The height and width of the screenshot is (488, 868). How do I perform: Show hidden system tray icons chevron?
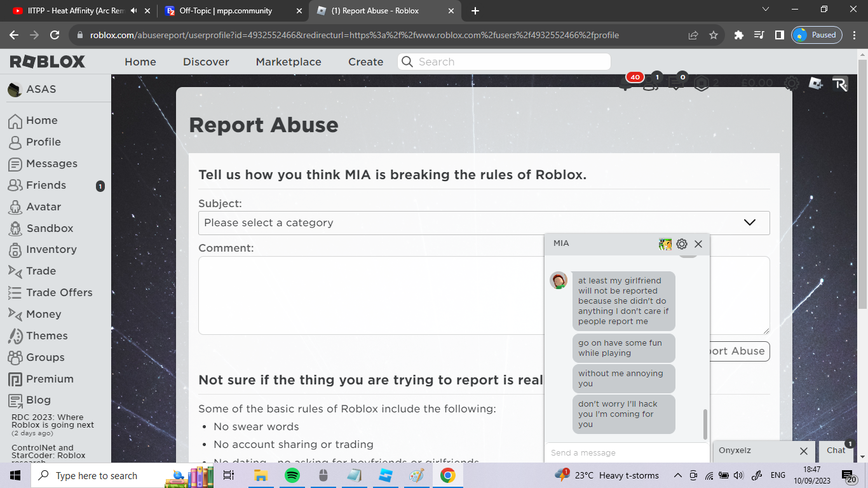pos(677,475)
